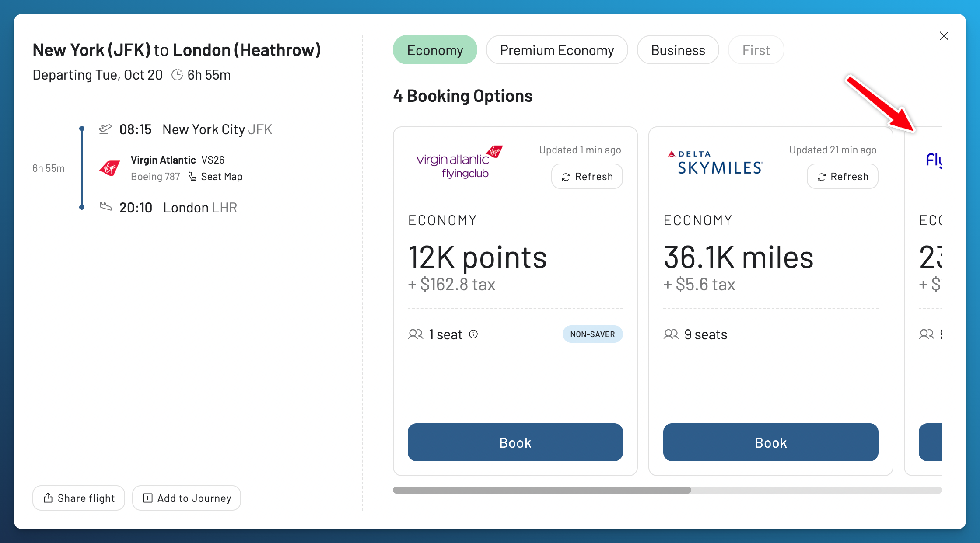Click 'Updated 21 min ago' text
The image size is (980, 543).
[x=833, y=150]
